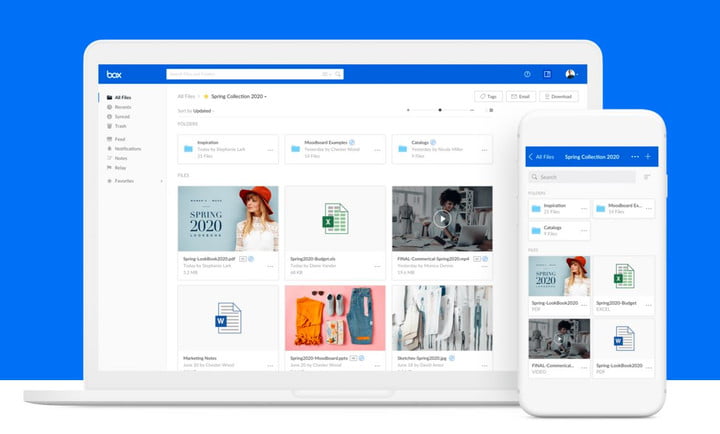Tap the three-dot menu in the phone header
The width and height of the screenshot is (720, 434).
coord(635,157)
